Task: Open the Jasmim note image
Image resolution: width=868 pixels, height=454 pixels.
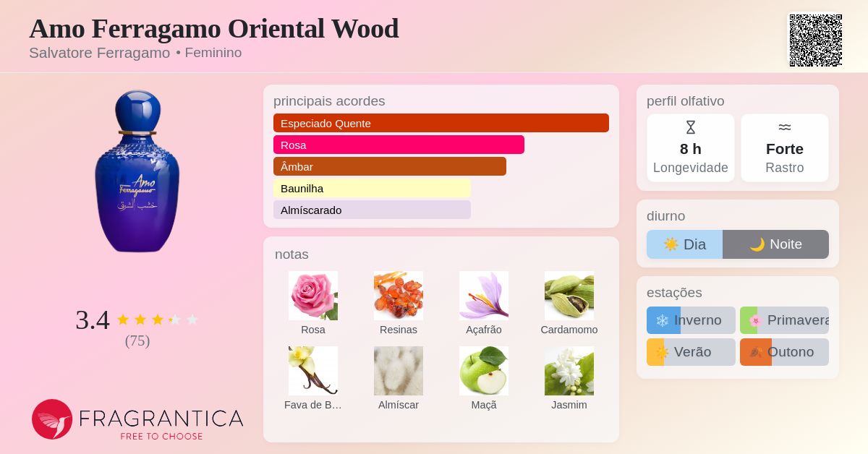Action: (x=569, y=371)
